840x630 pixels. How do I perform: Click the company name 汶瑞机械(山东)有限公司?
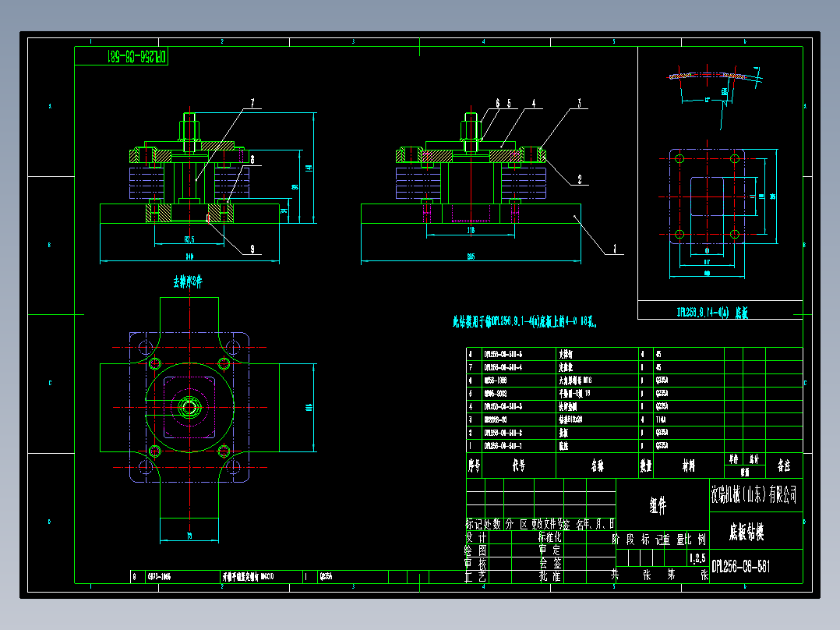[x=754, y=494]
